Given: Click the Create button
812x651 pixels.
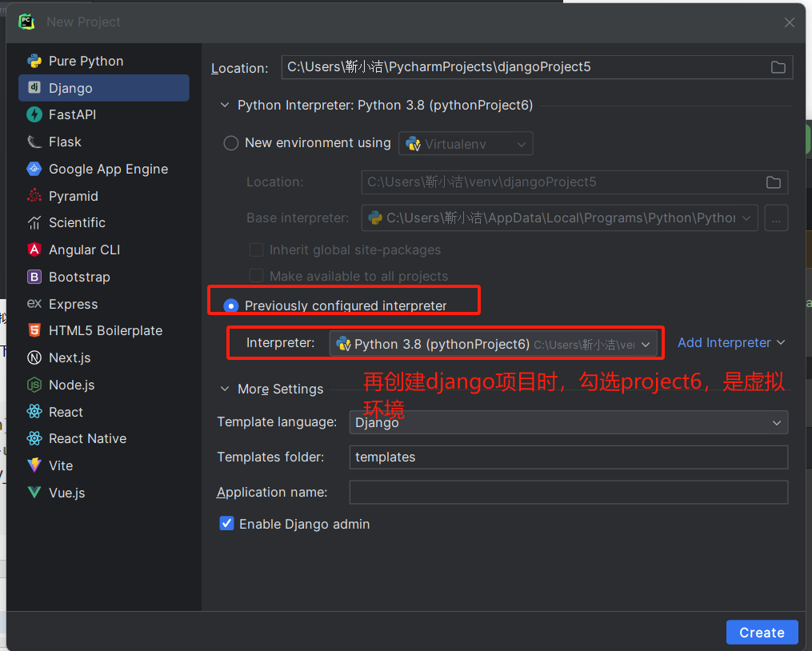Looking at the screenshot, I should pyautogui.click(x=762, y=633).
